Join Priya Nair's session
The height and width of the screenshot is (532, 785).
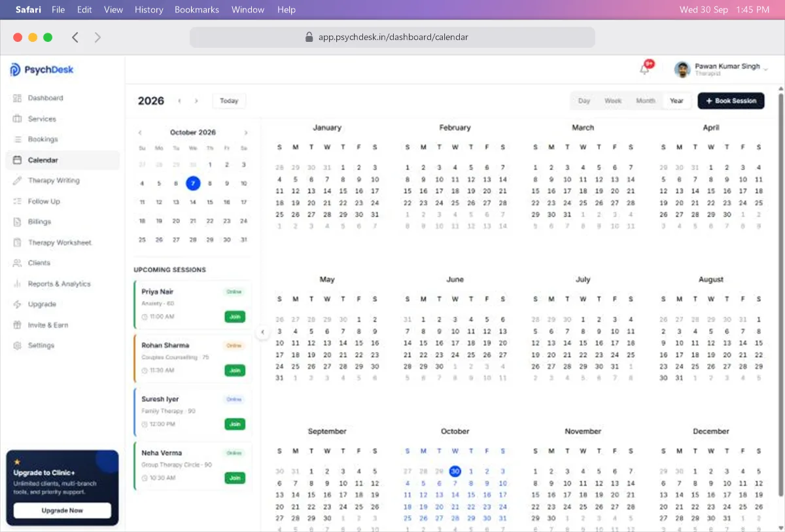click(235, 317)
